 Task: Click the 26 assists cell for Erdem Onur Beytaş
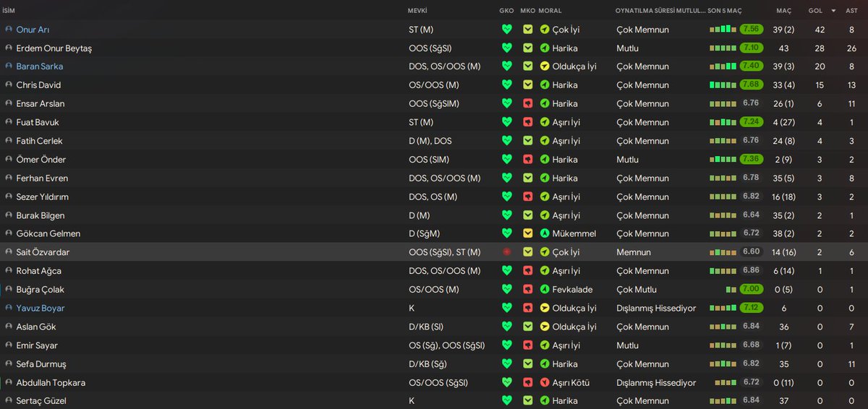click(x=851, y=48)
